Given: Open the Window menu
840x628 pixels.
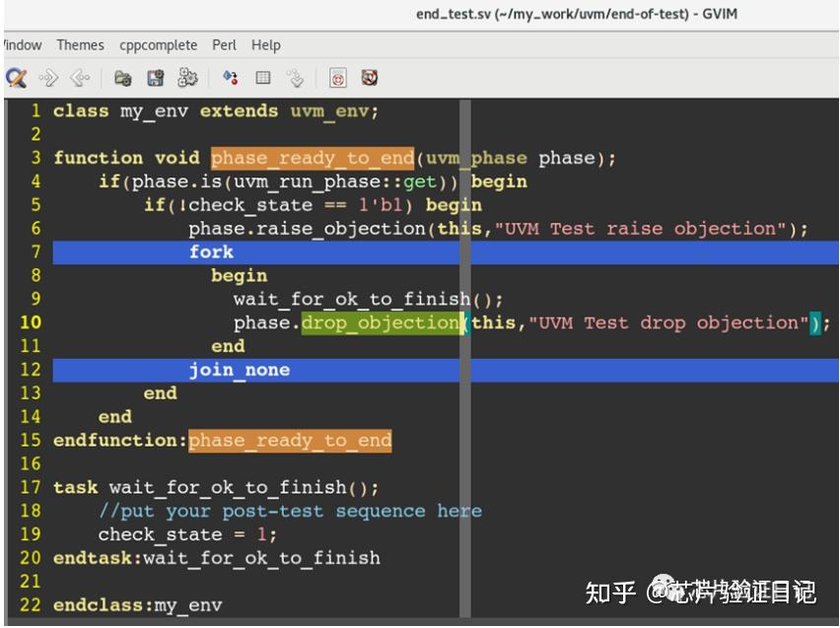Looking at the screenshot, I should (x=23, y=45).
